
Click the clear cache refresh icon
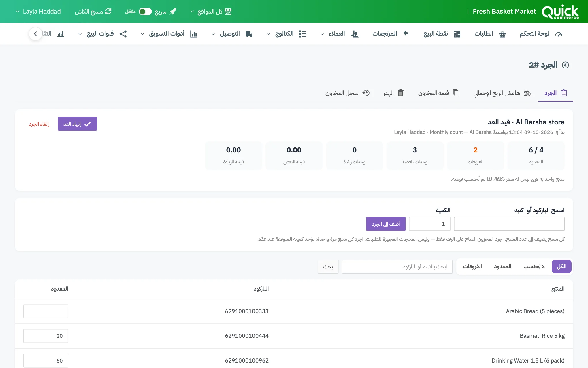[x=108, y=11]
